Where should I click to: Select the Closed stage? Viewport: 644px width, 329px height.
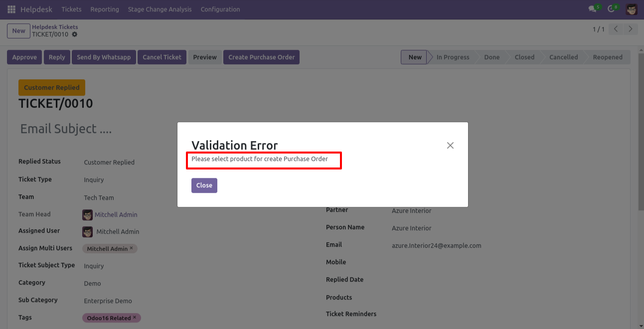click(524, 57)
